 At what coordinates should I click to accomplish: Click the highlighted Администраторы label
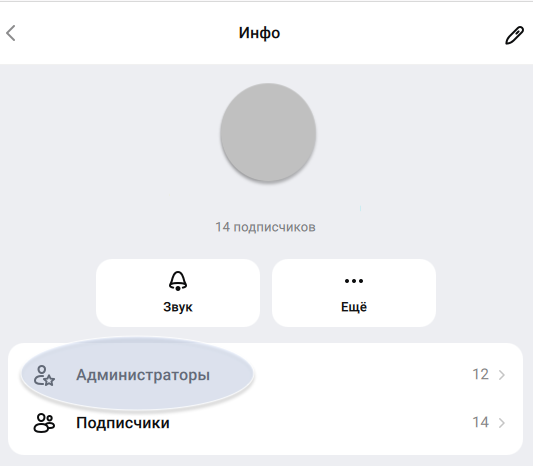coord(143,376)
